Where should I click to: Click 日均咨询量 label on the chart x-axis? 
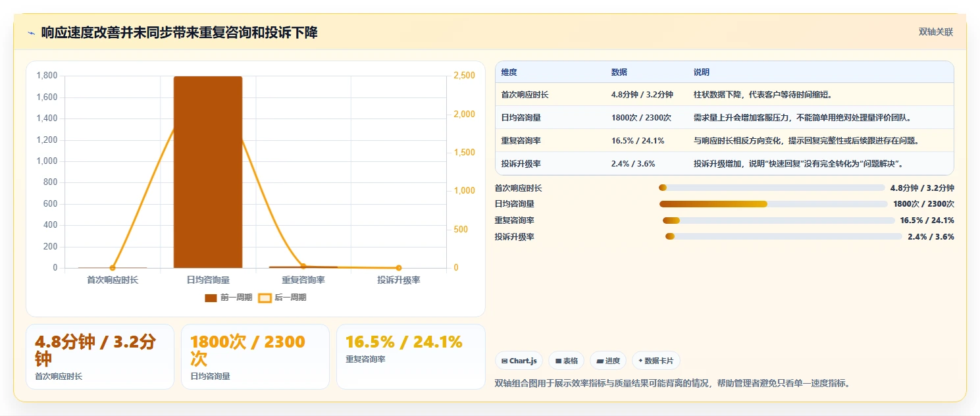pos(208,280)
